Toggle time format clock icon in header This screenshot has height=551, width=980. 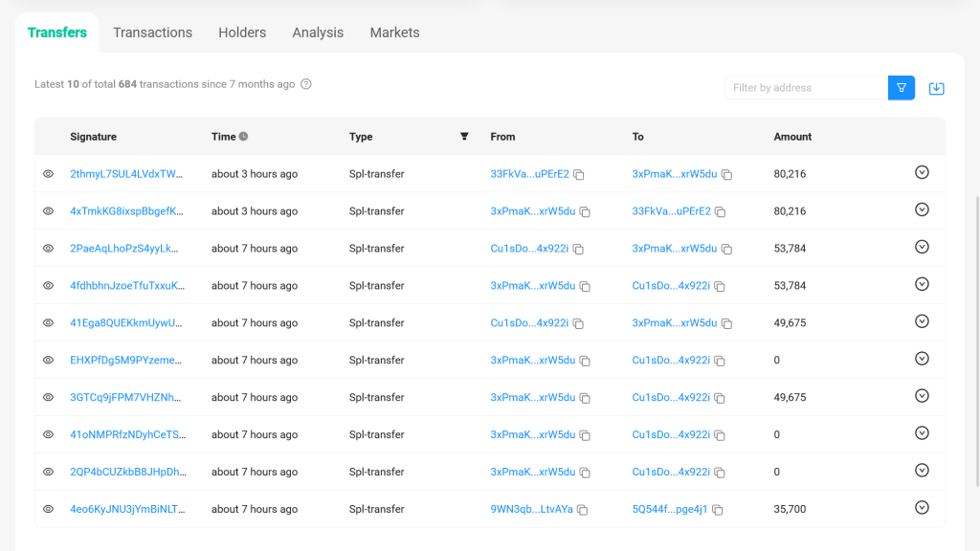(243, 136)
